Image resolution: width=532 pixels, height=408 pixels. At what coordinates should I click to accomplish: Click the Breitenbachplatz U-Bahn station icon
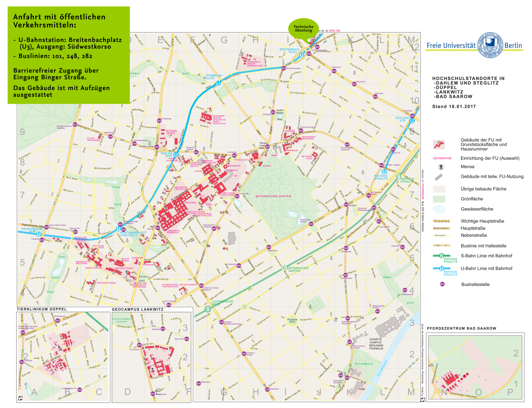coord(301,55)
